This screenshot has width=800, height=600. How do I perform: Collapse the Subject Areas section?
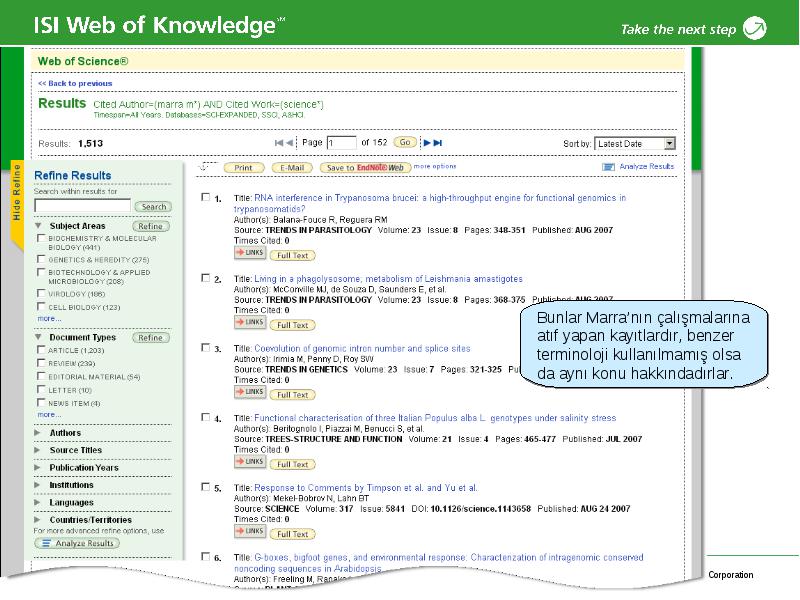(38, 226)
